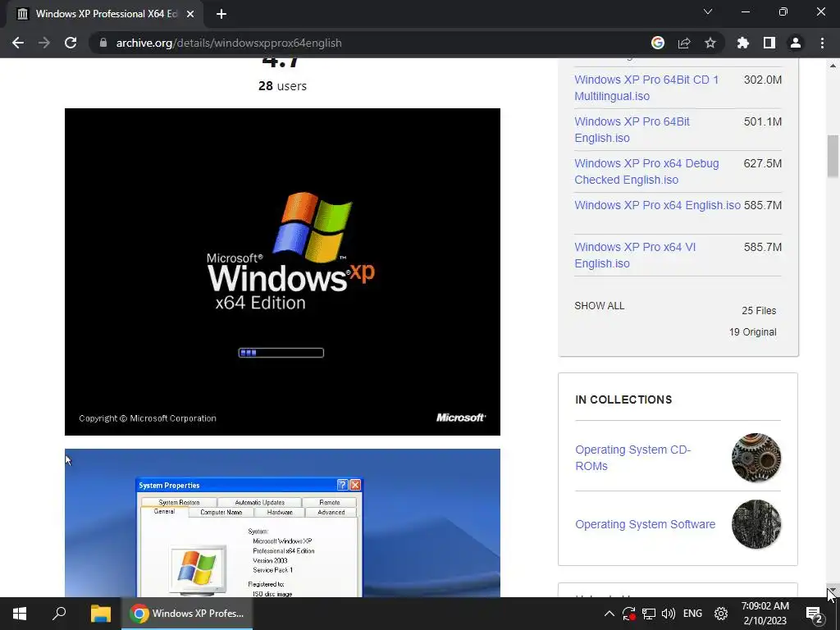Click the gears thumbnail for Operating System CD-ROMs

pyautogui.click(x=756, y=458)
